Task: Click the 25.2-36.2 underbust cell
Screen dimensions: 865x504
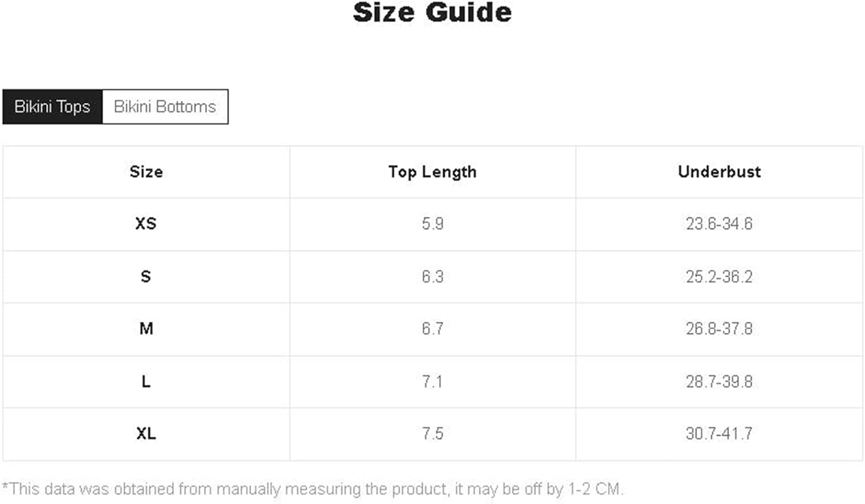Action: click(x=719, y=277)
